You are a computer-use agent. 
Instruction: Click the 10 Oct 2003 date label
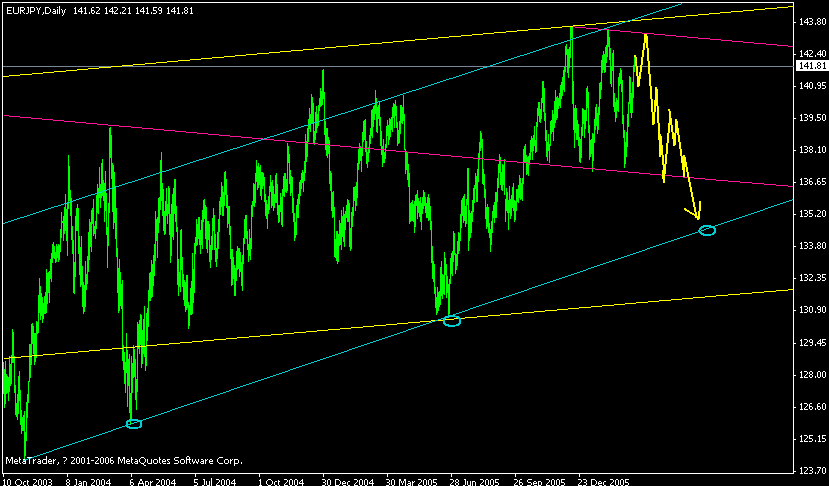(29, 481)
